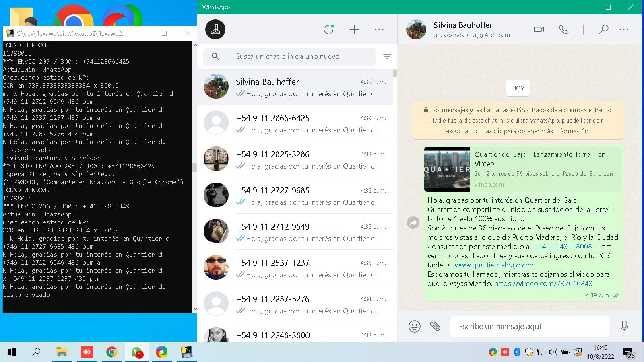Attach a file with the paperclip icon
The width and height of the screenshot is (644, 362).
(435, 326)
